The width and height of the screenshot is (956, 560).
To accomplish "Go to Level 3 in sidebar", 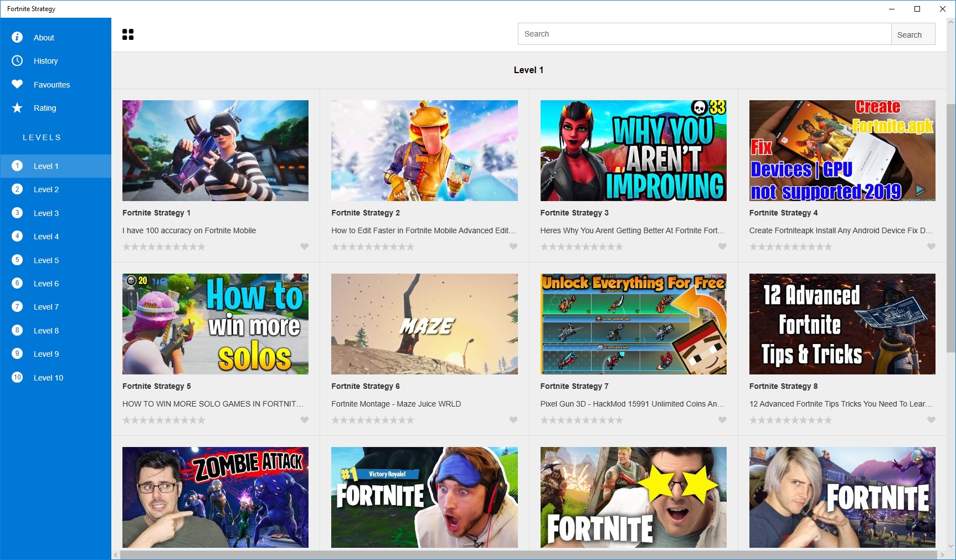I will pyautogui.click(x=55, y=213).
